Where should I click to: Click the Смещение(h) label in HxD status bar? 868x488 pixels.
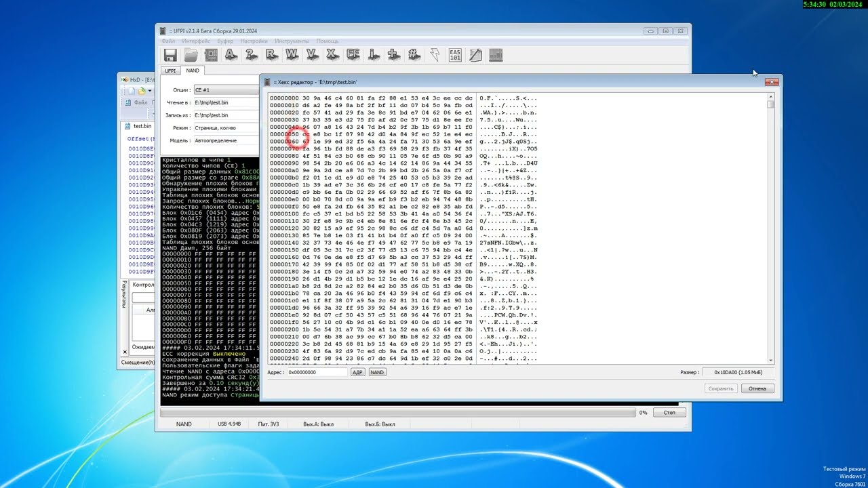[x=138, y=363]
